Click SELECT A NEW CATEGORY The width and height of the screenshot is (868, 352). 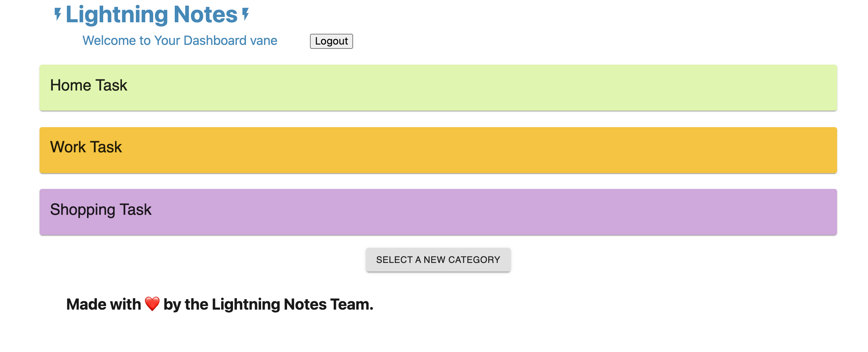tap(438, 259)
